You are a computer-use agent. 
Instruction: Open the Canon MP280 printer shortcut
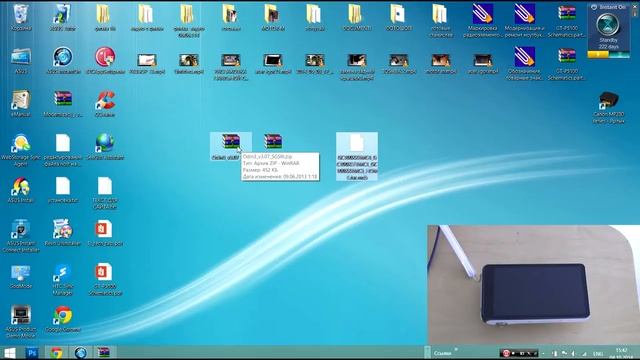click(608, 107)
